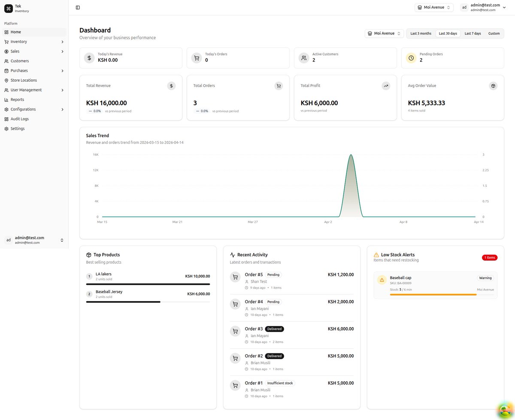Open the header Moi Avenue store dropdown
Image resolution: width=515 pixels, height=420 pixels.
pyautogui.click(x=434, y=7)
